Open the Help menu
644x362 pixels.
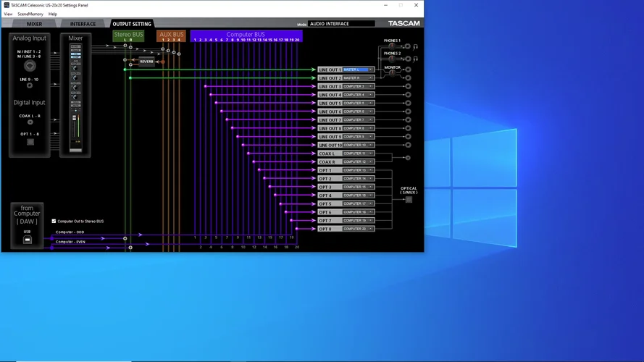pyautogui.click(x=53, y=14)
